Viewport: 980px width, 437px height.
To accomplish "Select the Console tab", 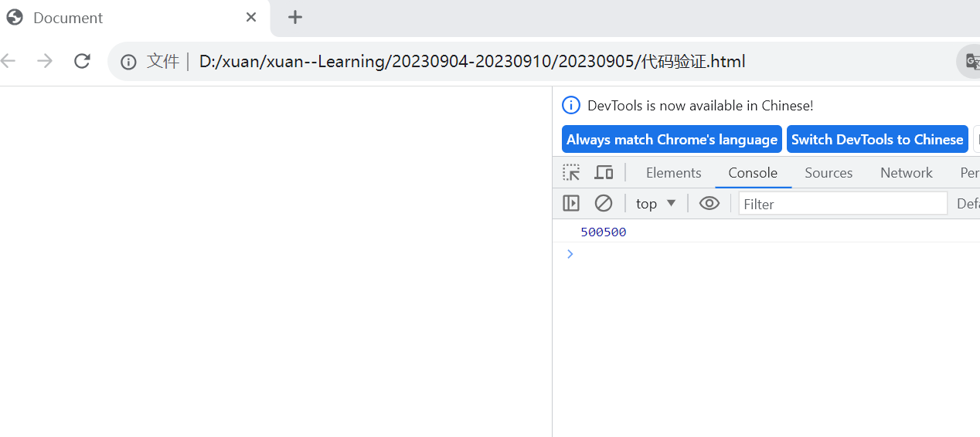I will click(753, 173).
